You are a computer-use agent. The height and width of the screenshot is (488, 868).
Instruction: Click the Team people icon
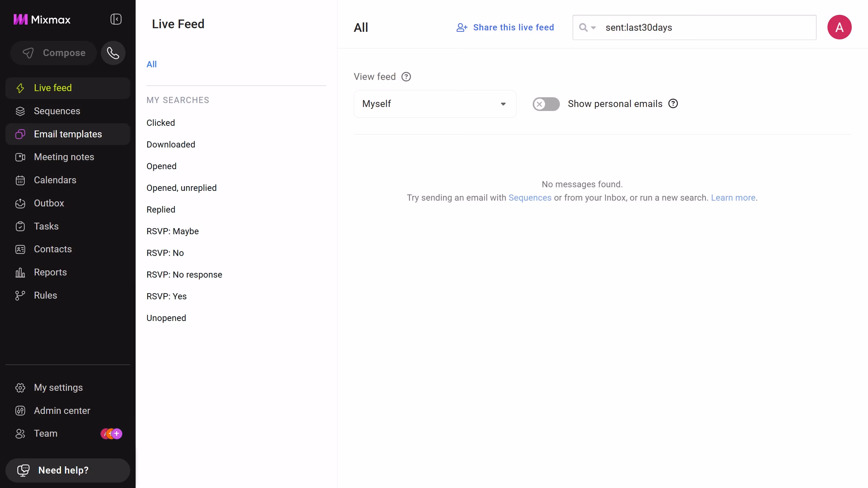pyautogui.click(x=20, y=434)
